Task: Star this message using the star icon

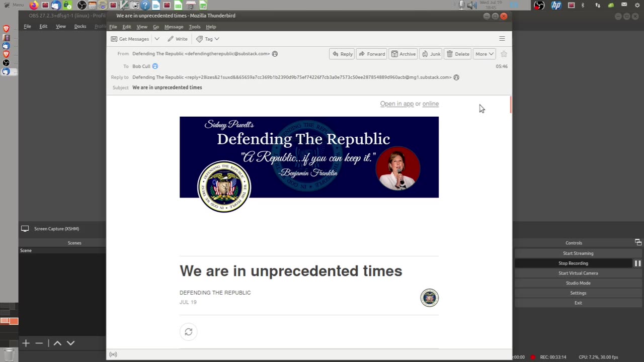Action: (504, 54)
